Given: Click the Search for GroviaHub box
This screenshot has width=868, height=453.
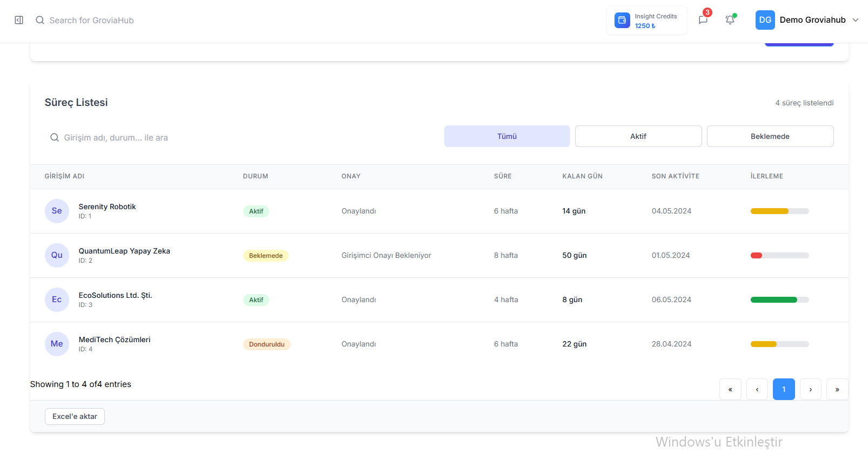Looking at the screenshot, I should coord(92,21).
